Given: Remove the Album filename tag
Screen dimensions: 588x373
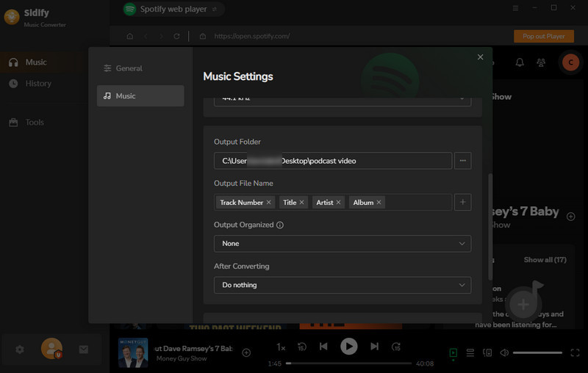Looking at the screenshot, I should [x=379, y=202].
